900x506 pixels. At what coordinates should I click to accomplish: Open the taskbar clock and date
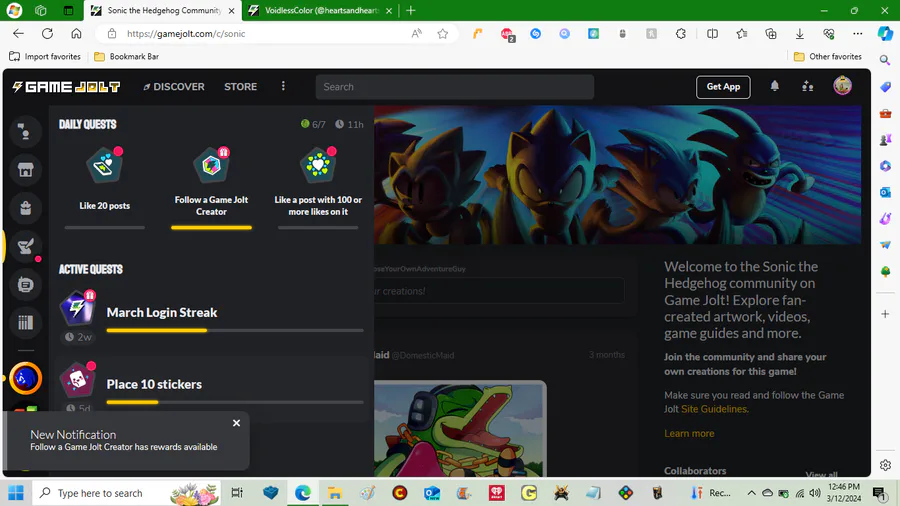(844, 493)
